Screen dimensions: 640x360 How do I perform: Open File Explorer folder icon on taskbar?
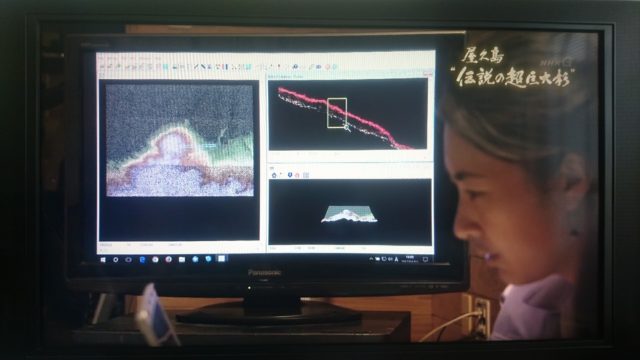[x=182, y=260]
